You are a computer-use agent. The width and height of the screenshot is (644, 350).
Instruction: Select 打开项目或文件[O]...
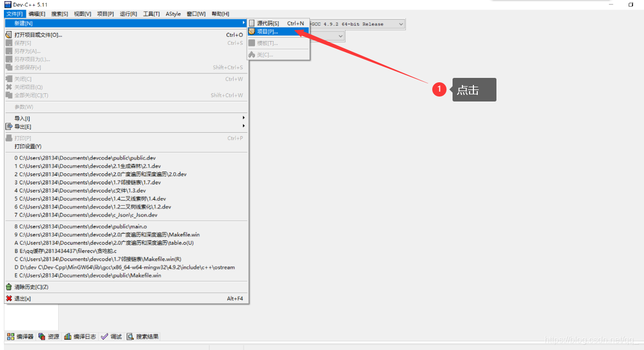[126, 35]
